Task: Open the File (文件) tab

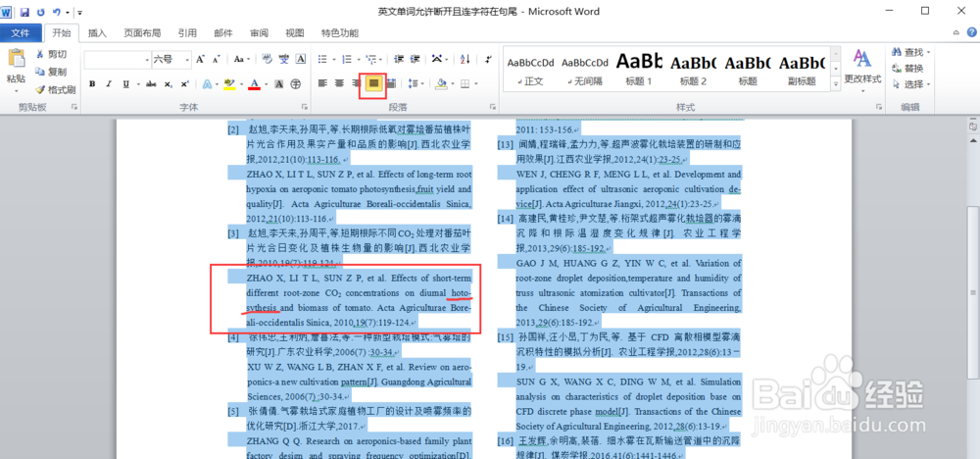Action: (21, 33)
